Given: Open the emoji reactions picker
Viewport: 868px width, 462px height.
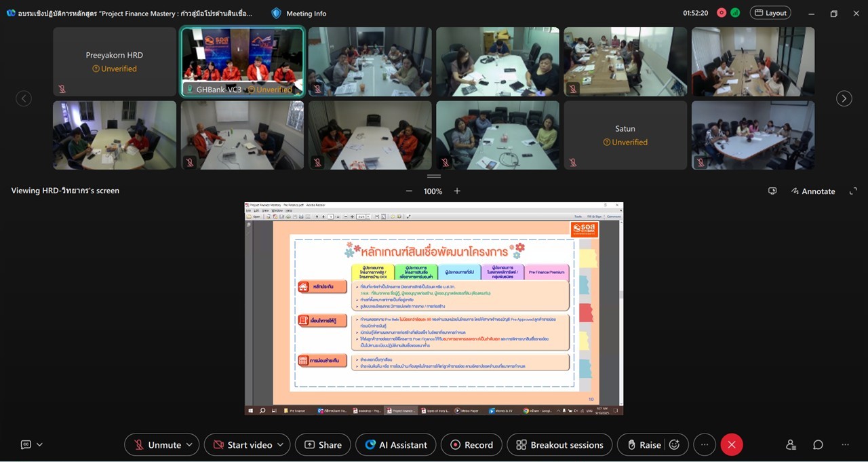Looking at the screenshot, I should 674,444.
